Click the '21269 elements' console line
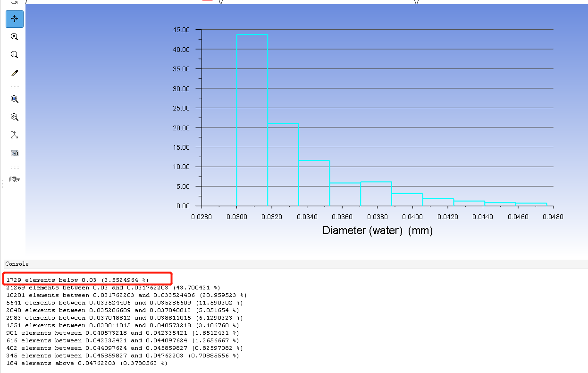Screen dimensions: 588x373 pos(113,288)
